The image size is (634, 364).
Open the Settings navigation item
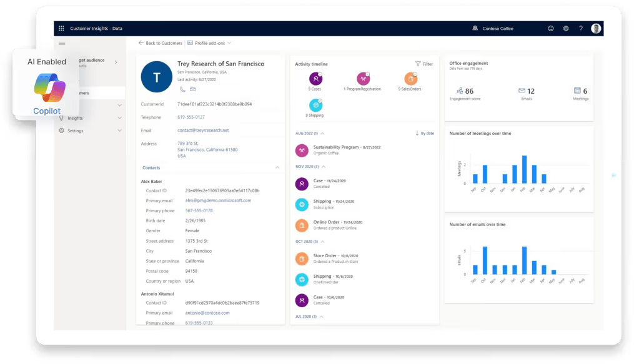click(76, 131)
